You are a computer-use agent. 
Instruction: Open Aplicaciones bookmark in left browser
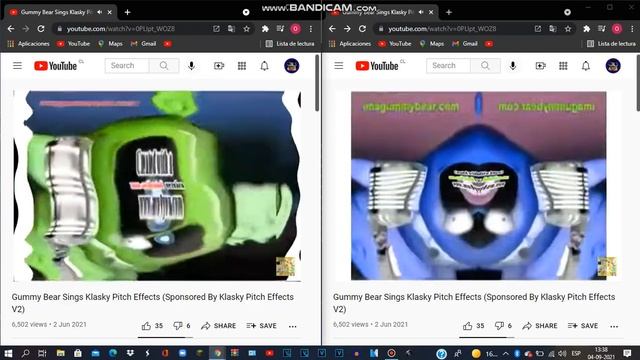click(29, 44)
